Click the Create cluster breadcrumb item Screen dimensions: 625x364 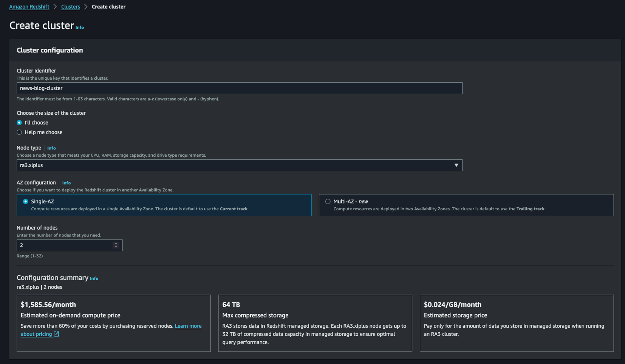point(108,7)
